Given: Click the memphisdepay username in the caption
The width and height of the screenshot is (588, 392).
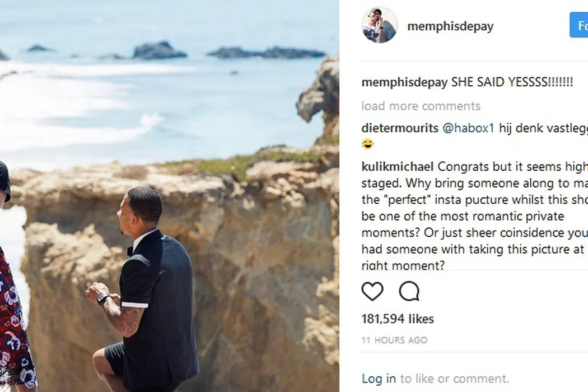Looking at the screenshot, I should click(404, 82).
